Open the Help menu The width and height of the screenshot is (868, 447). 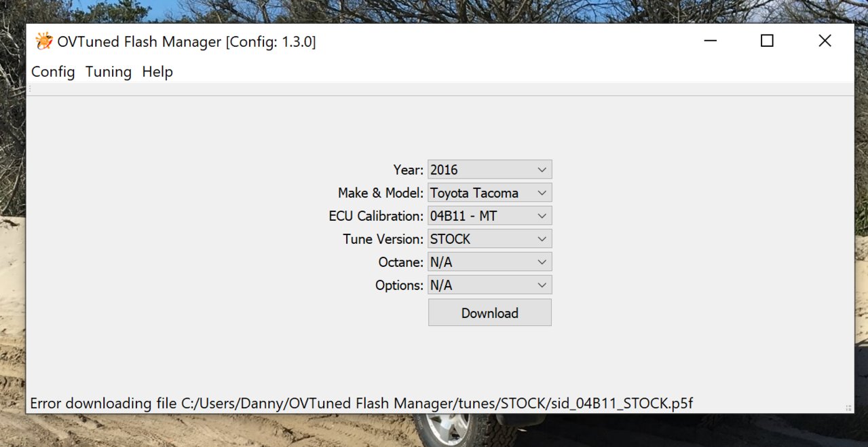[157, 71]
